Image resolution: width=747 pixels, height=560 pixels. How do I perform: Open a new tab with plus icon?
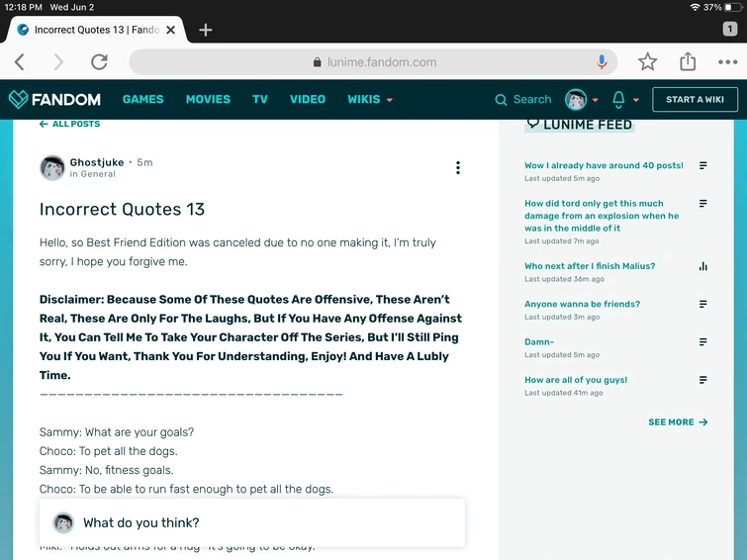pos(206,30)
